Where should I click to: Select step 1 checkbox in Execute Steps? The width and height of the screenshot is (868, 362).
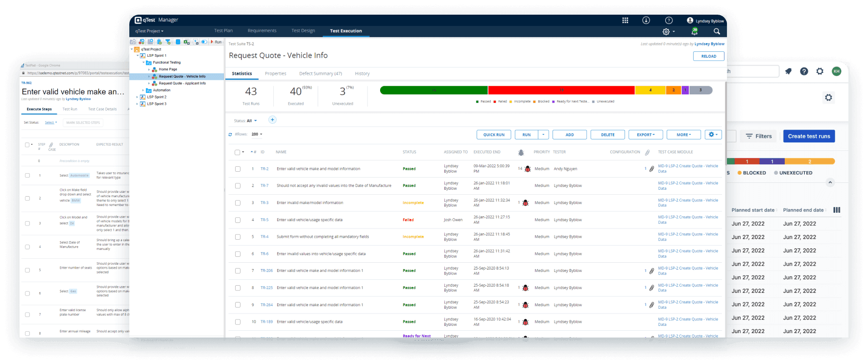coord(27,175)
